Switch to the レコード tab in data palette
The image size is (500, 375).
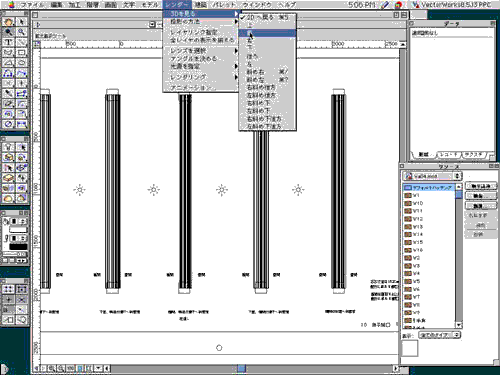coord(449,155)
